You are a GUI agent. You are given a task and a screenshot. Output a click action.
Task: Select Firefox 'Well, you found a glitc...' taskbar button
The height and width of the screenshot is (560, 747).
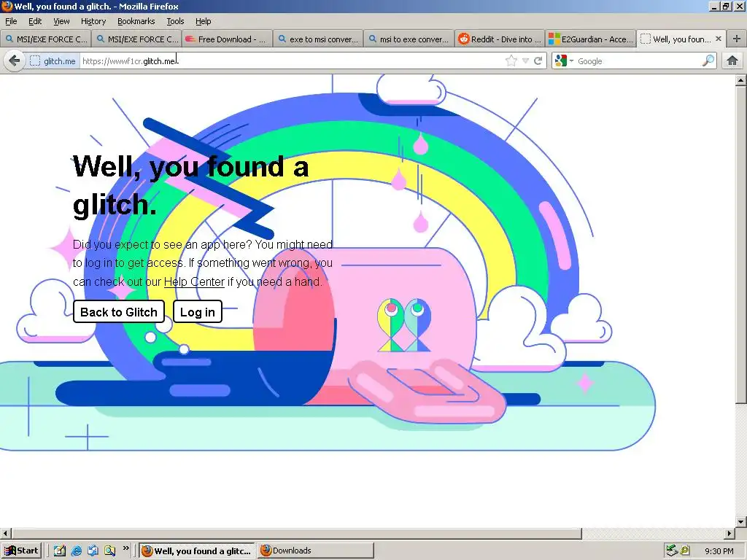click(197, 551)
